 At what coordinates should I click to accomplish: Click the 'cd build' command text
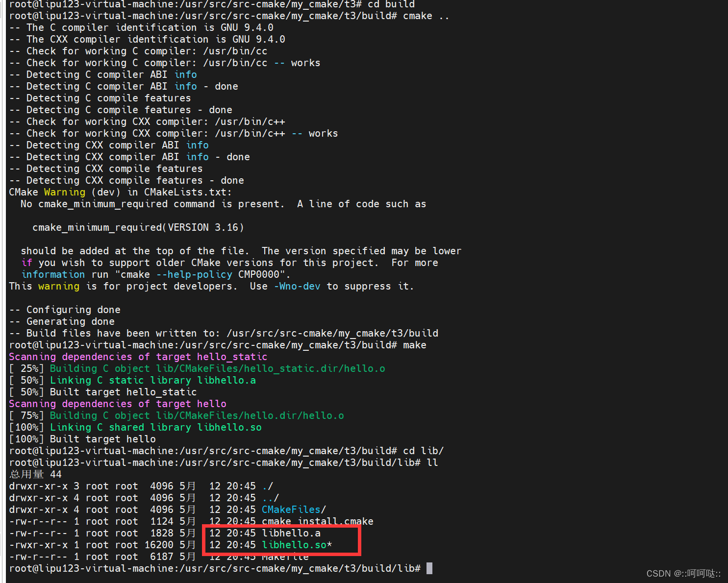click(x=391, y=4)
